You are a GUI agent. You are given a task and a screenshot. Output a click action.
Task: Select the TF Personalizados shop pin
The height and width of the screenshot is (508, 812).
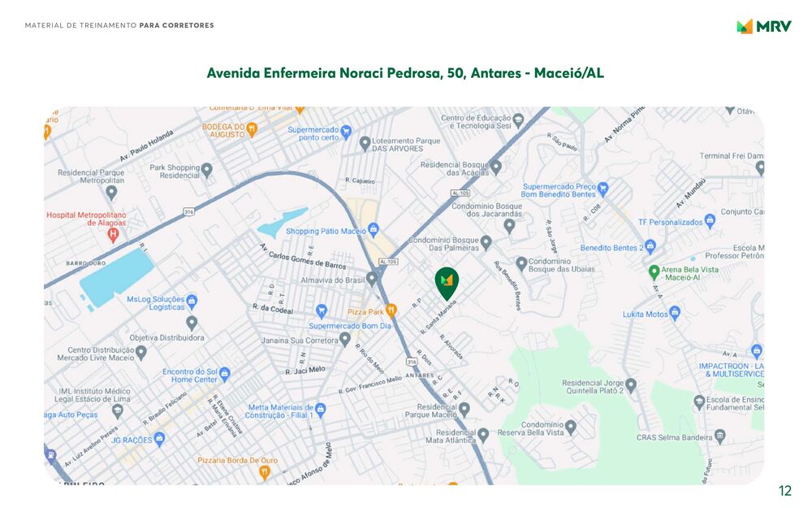pos(710,221)
